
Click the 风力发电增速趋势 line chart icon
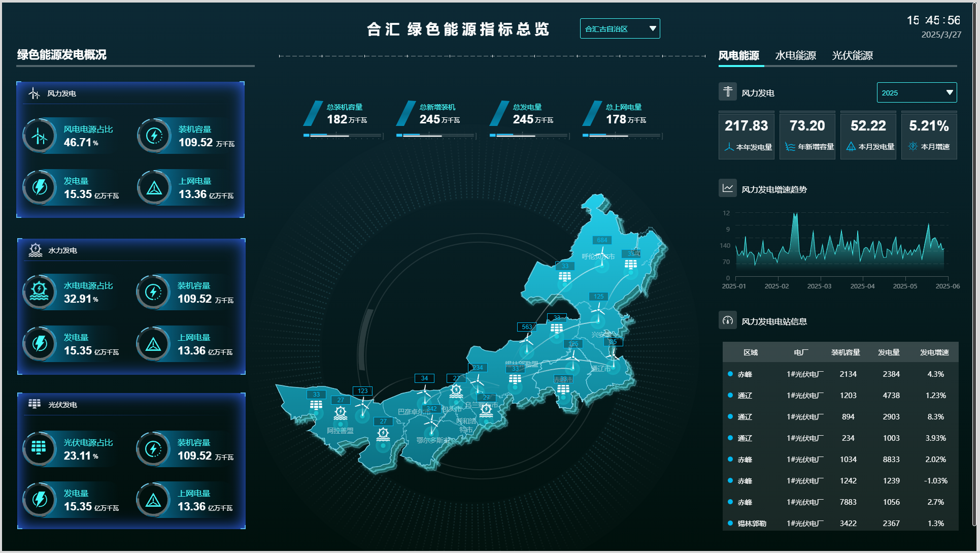coord(728,188)
